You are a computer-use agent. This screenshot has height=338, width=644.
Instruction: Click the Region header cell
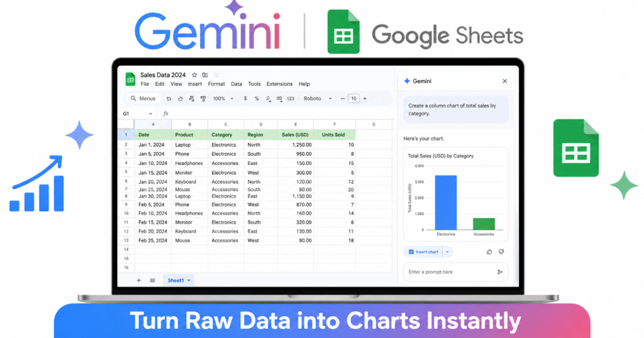pyautogui.click(x=261, y=134)
